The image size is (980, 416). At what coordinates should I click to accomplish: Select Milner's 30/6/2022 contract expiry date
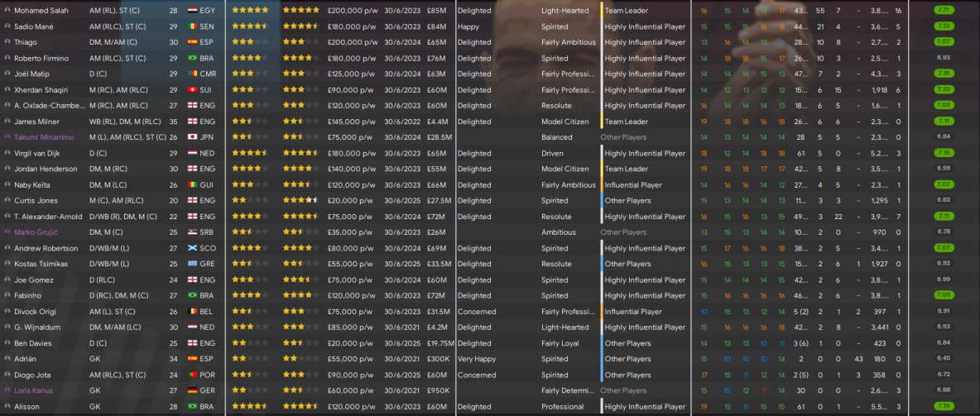tap(402, 122)
